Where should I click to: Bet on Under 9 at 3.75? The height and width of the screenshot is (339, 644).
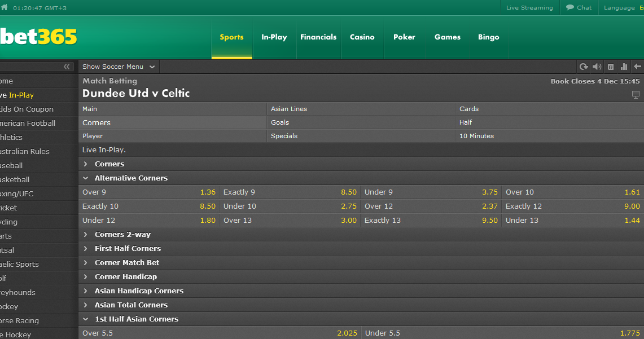(x=431, y=192)
